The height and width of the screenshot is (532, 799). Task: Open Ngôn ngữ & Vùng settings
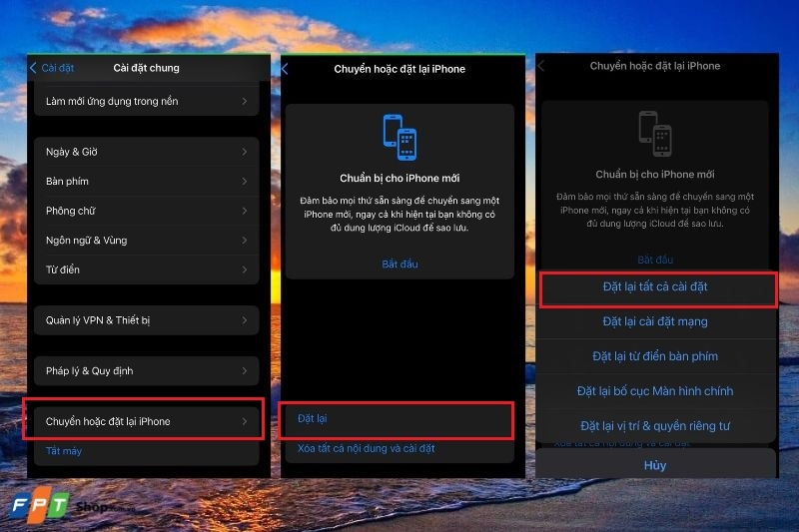[x=146, y=241]
